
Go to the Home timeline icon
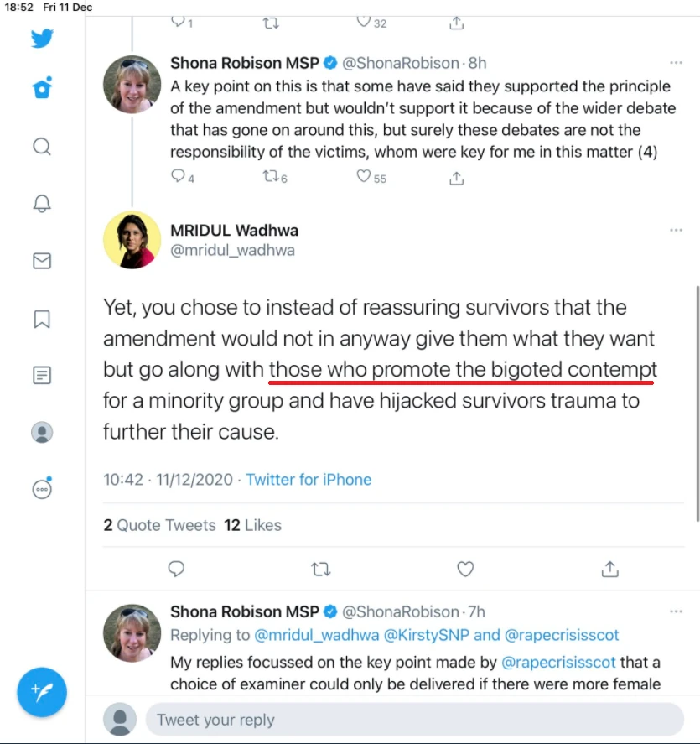(42, 88)
